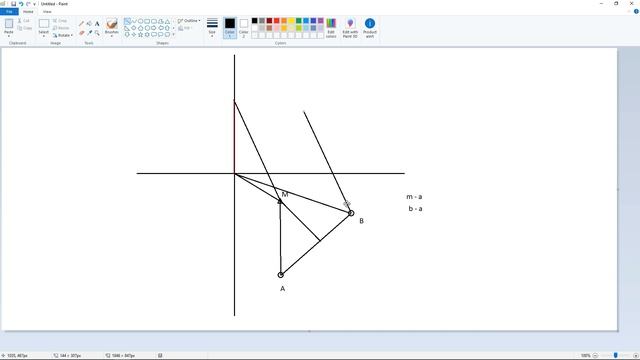Select the Eraser tool

pyautogui.click(x=82, y=33)
